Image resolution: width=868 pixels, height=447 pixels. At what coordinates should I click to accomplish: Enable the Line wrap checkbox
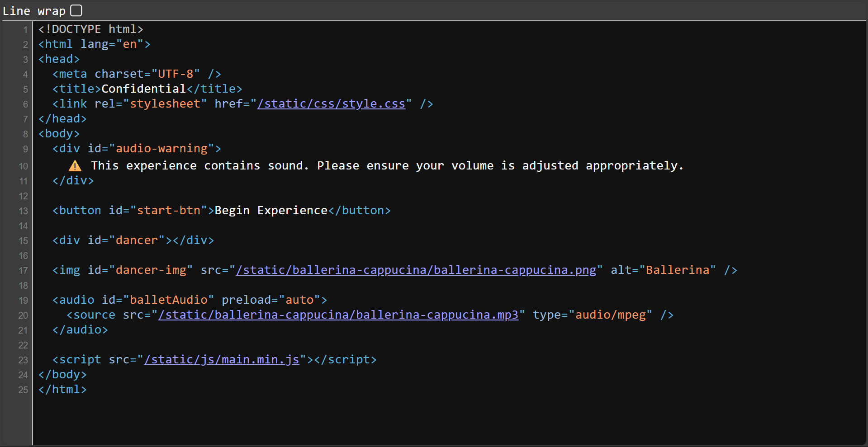click(x=76, y=10)
